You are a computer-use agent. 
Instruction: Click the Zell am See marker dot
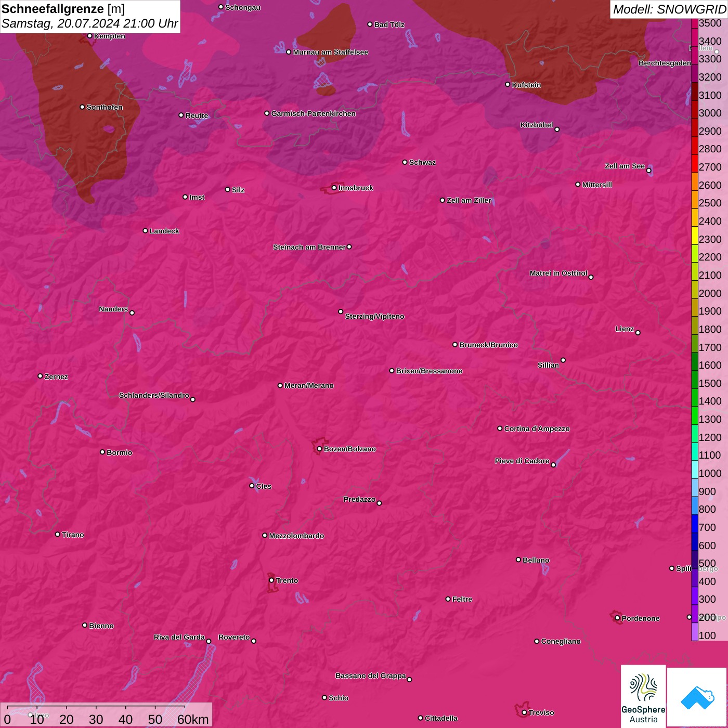tap(648, 171)
